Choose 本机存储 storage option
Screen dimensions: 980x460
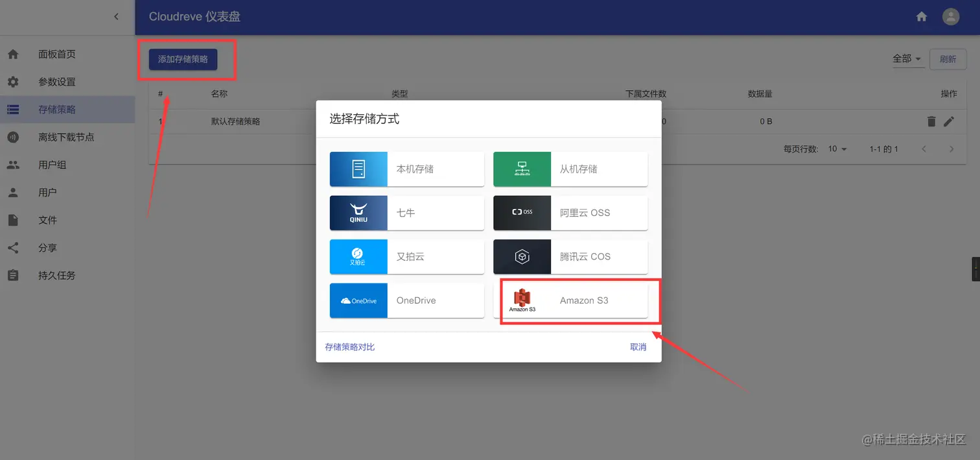point(407,169)
